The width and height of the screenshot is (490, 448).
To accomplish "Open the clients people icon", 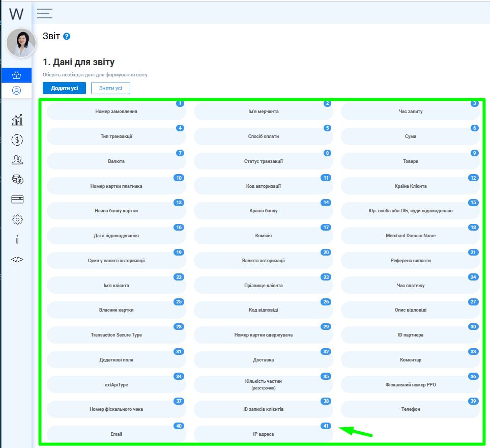I will (x=17, y=160).
